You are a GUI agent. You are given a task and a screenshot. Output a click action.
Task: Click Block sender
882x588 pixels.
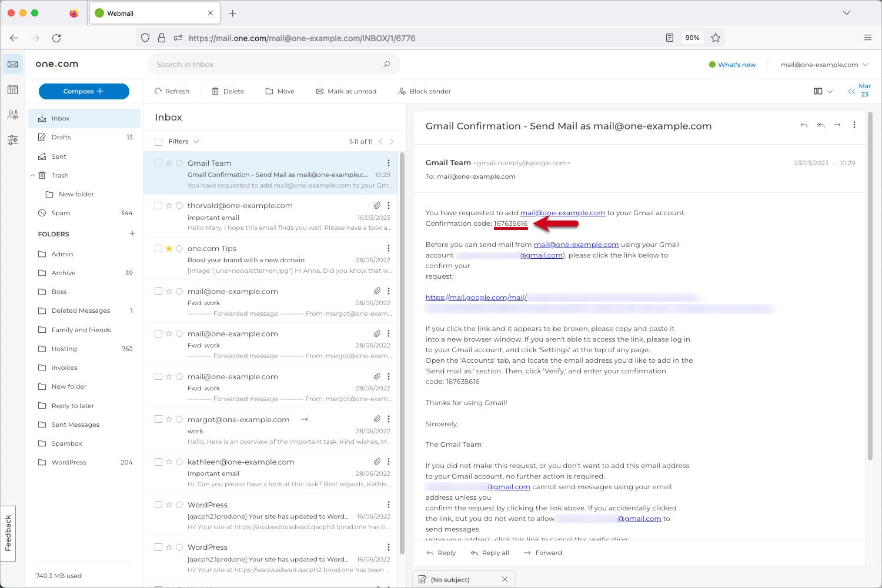(x=425, y=91)
